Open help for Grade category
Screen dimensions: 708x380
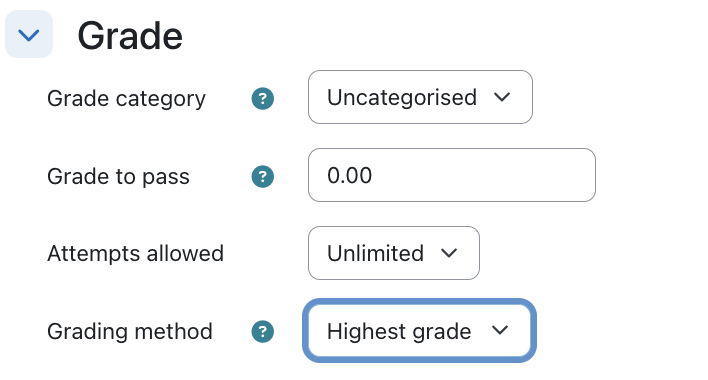click(x=263, y=98)
